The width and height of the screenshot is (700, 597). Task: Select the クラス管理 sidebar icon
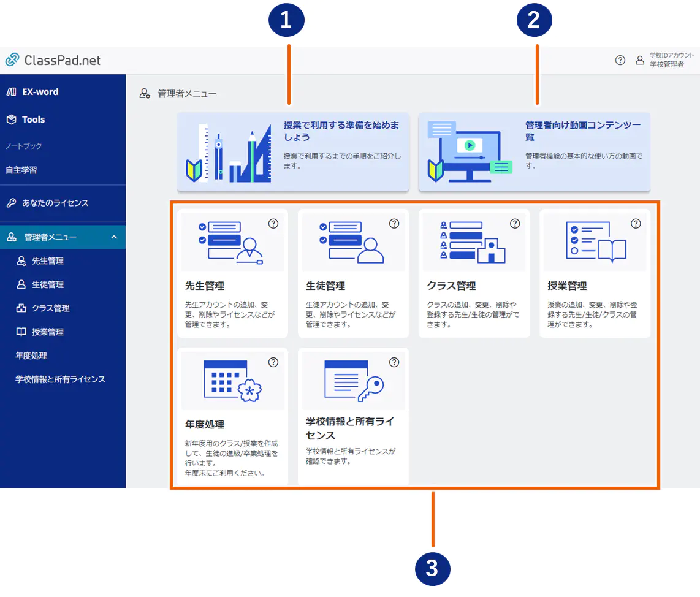[x=21, y=308]
